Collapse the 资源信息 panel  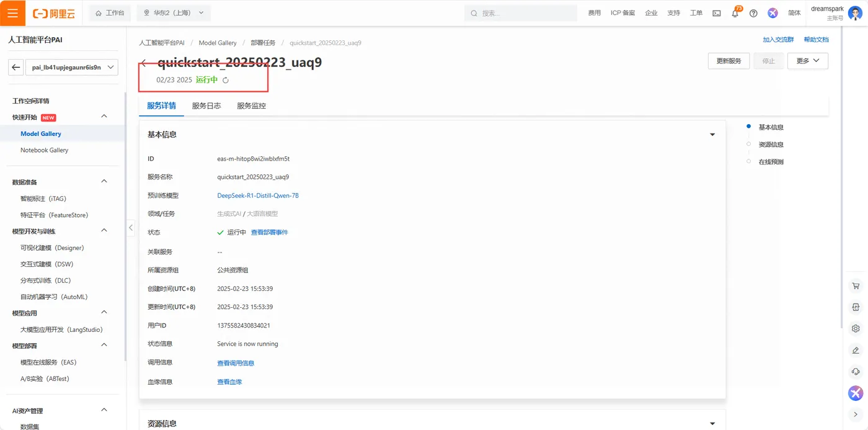(712, 424)
